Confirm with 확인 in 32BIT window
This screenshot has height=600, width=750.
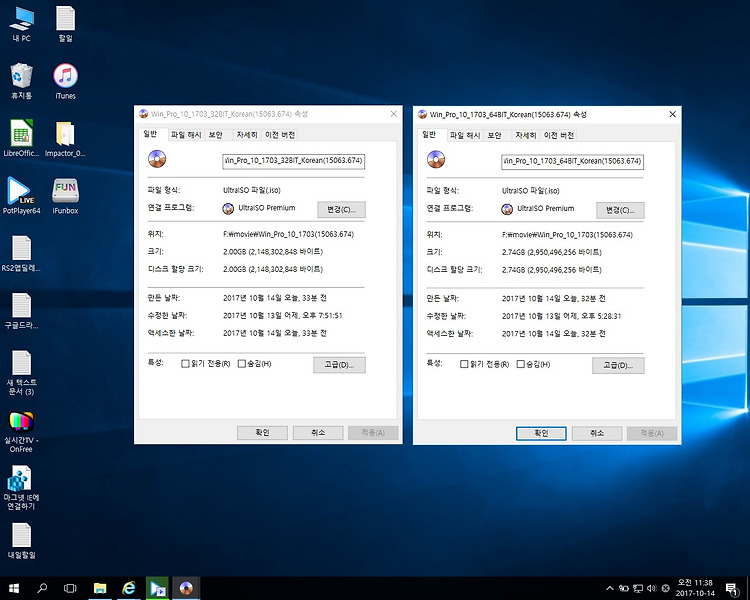(262, 433)
